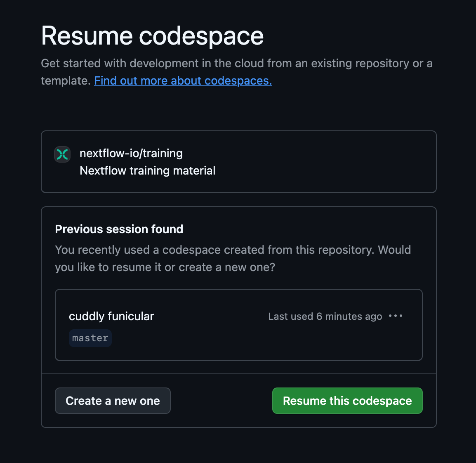Toggle selection of the previous session card

coord(238,324)
